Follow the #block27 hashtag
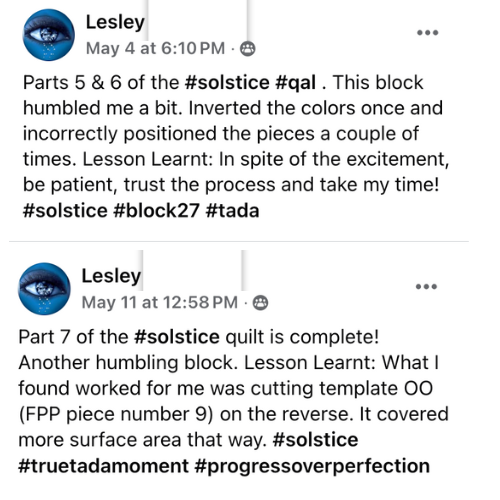This screenshot has width=500, height=500. [156, 211]
